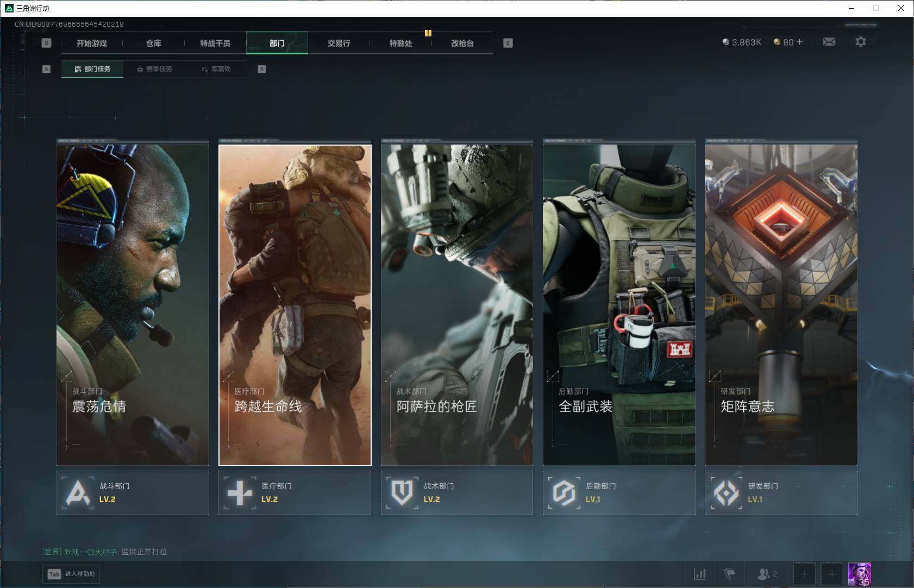Viewport: 914px width, 588px height.
Task: Switch to the 仓库 tab
Action: coord(153,43)
